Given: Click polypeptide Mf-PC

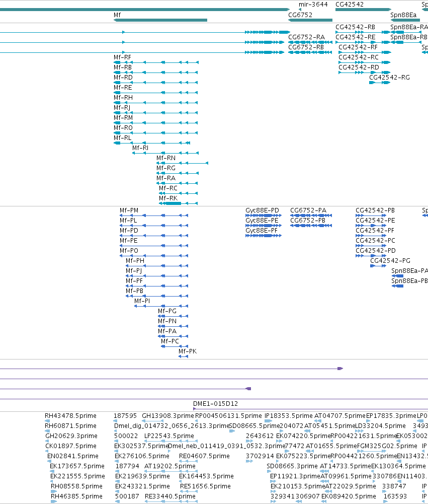Looking at the screenshot, I should coord(170,341).
